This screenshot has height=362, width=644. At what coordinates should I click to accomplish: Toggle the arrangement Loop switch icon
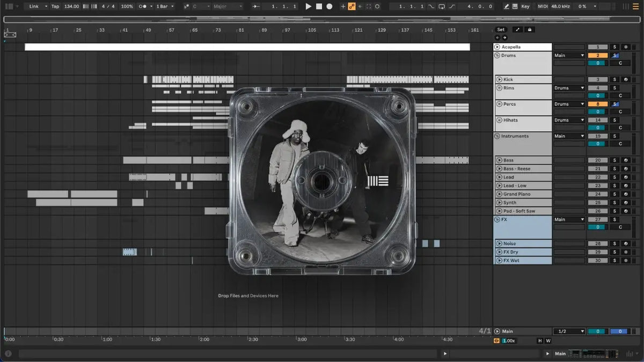click(x=441, y=6)
